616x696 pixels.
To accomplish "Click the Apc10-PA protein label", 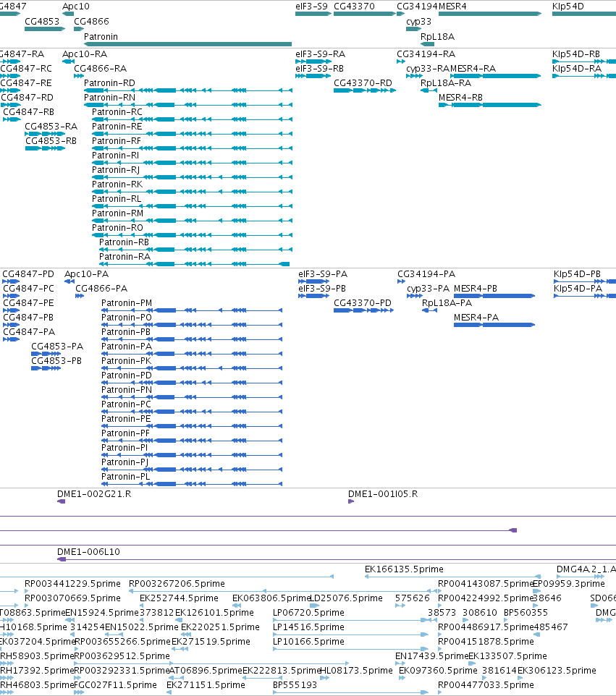I will coord(87,274).
